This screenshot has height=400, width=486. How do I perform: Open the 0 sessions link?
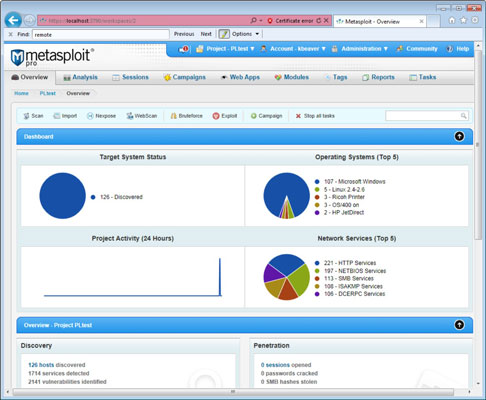(275, 365)
